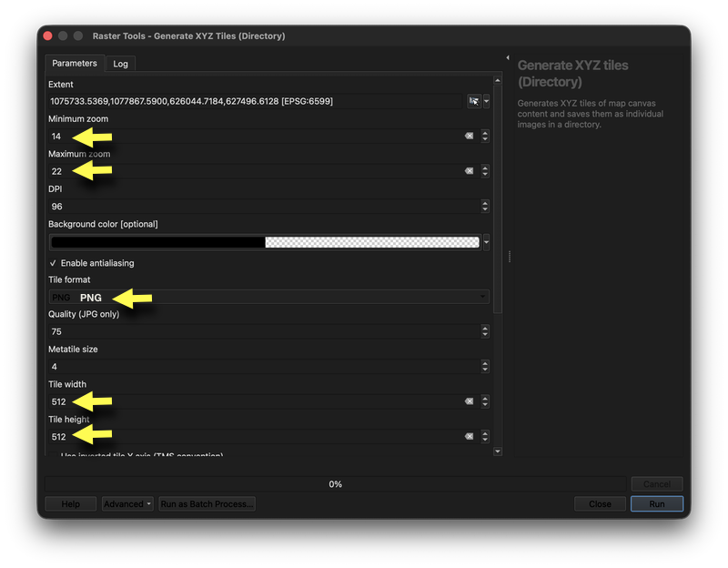Clear the Maximum zoom value
The height and width of the screenshot is (568, 728).
click(x=470, y=171)
